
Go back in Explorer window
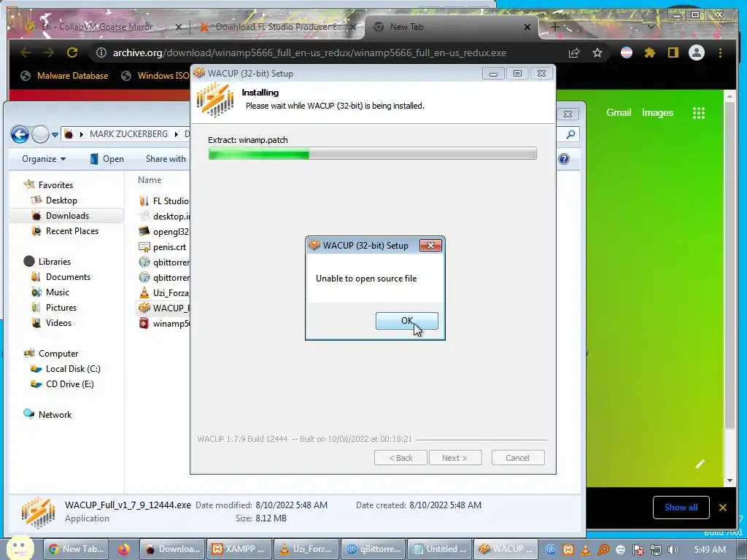click(20, 134)
